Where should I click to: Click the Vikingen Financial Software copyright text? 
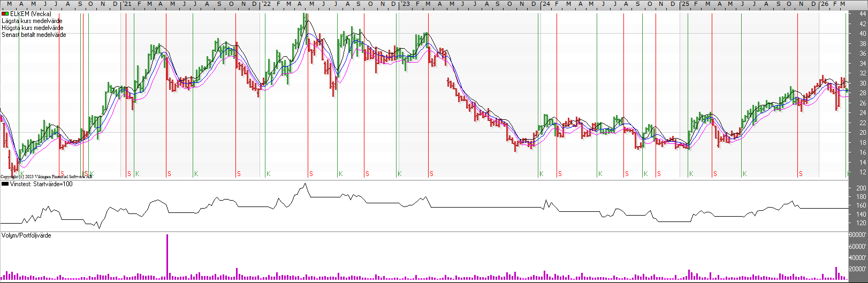click(x=46, y=176)
